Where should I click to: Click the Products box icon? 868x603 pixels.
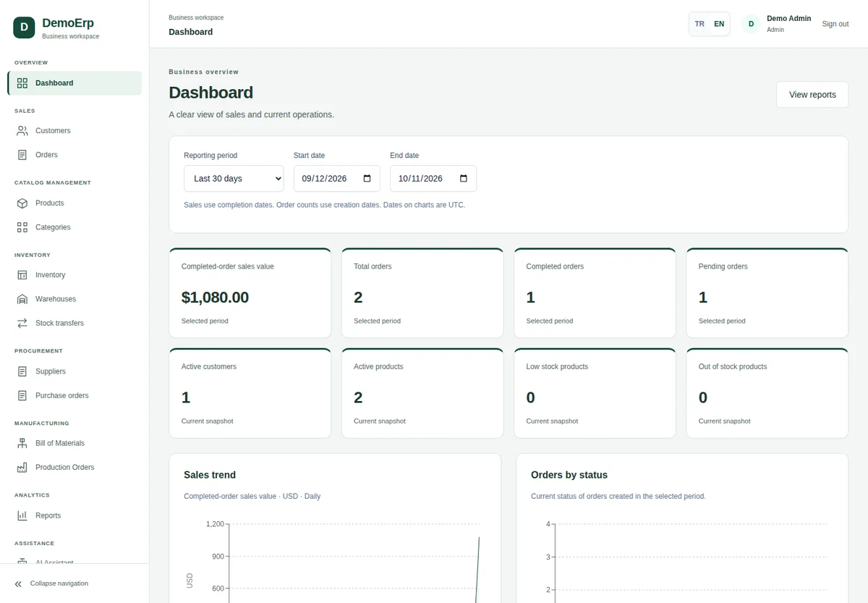(22, 203)
